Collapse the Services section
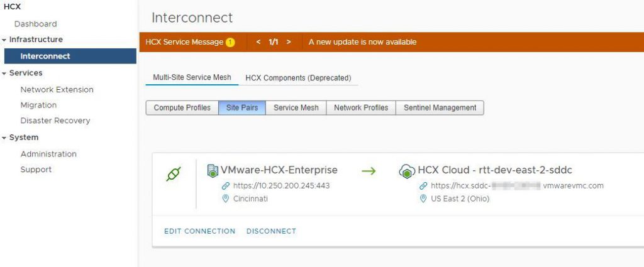Image resolution: width=644 pixels, height=267 pixels. point(4,73)
